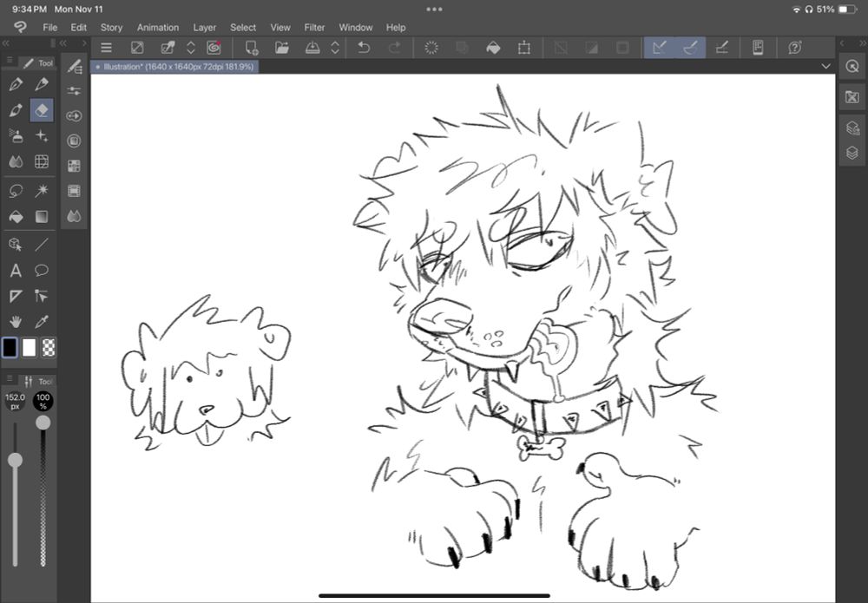Select the Auto select magic wand tool
Screen dimensions: 868x603
click(42, 191)
